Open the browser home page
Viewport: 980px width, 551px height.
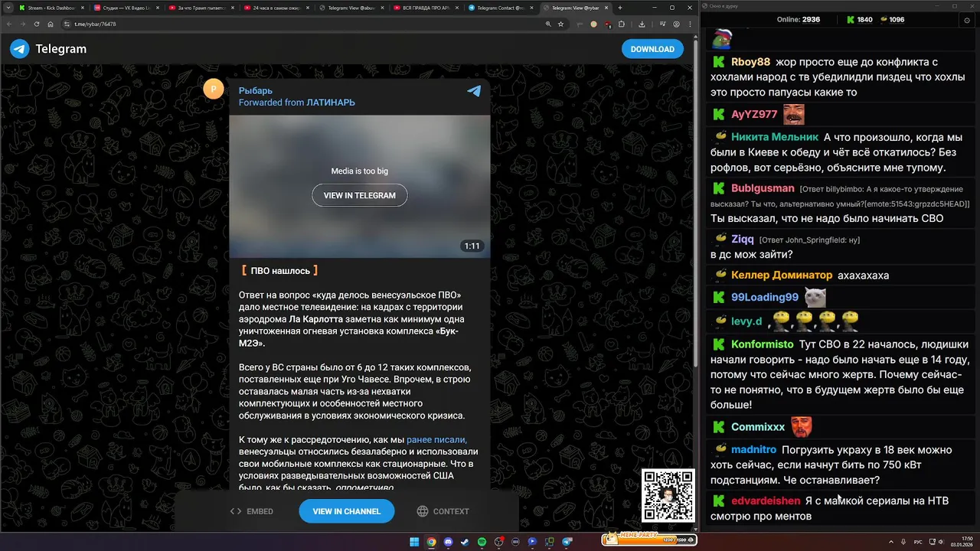click(51, 24)
